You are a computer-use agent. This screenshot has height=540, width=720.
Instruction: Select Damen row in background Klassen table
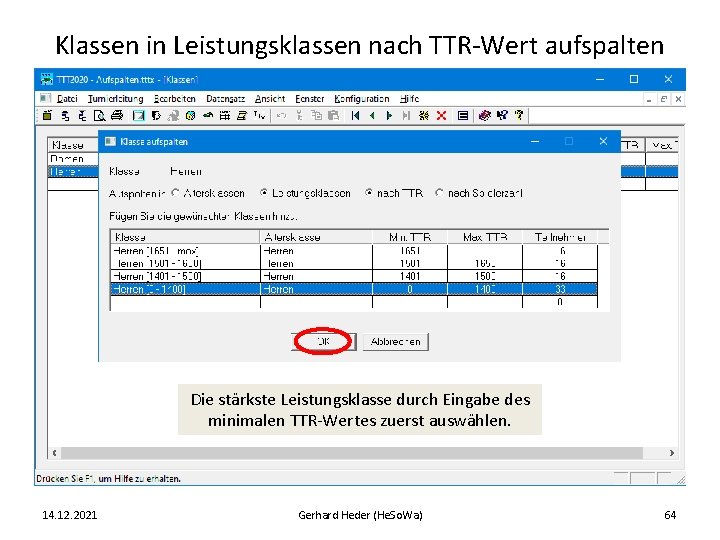coord(73,158)
